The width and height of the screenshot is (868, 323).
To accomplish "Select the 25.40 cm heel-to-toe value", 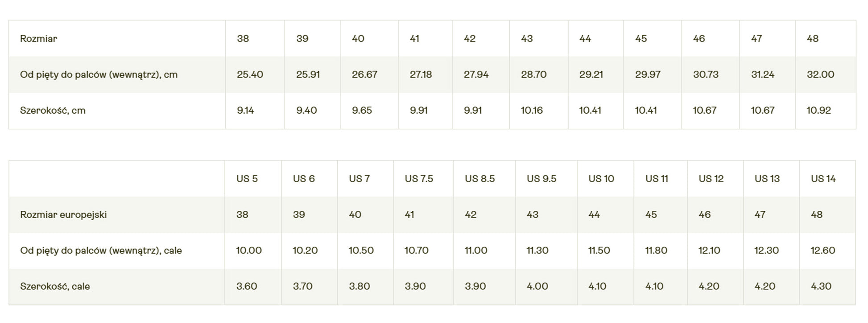I will (250, 74).
